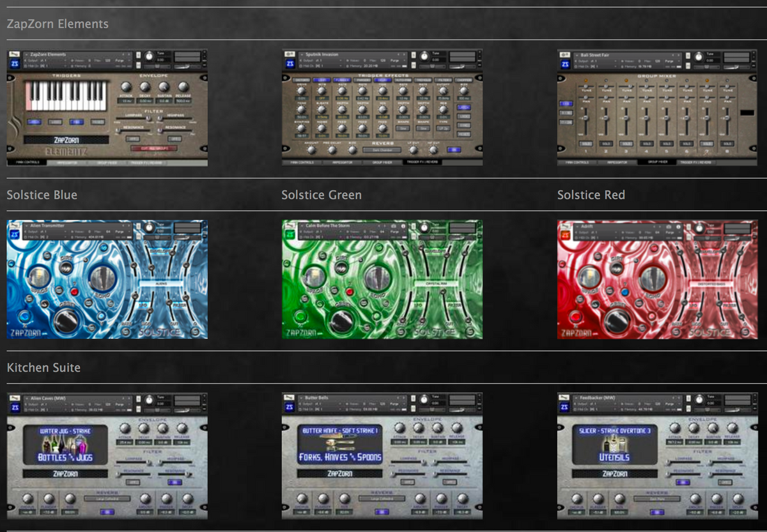Toggle the red center button in Alien Transmitter

click(x=74, y=291)
